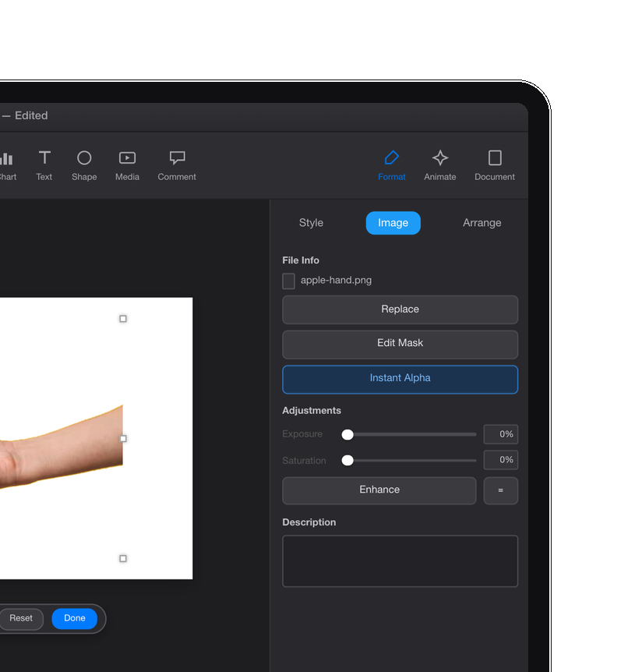The width and height of the screenshot is (642, 672).
Task: Open the Document inspector
Action: (x=495, y=165)
